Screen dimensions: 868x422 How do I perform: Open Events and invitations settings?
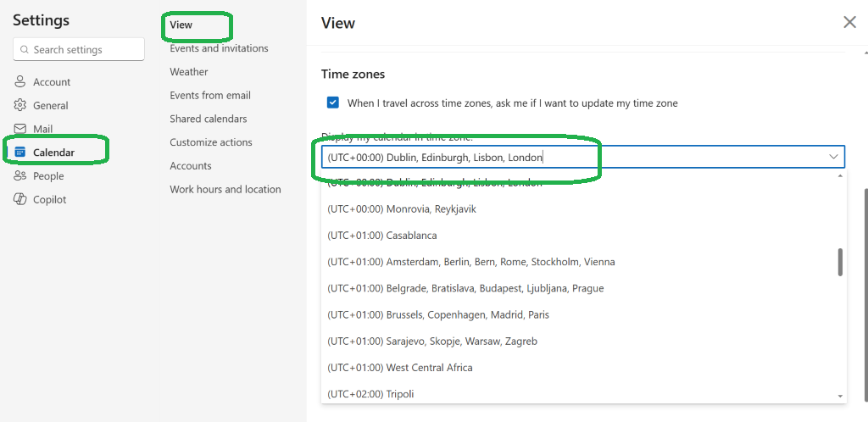click(219, 48)
